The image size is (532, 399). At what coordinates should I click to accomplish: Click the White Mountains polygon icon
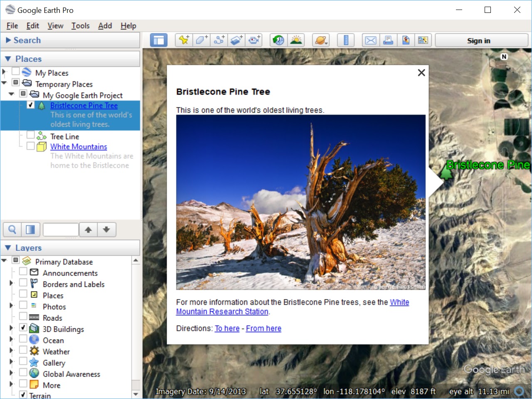(42, 146)
